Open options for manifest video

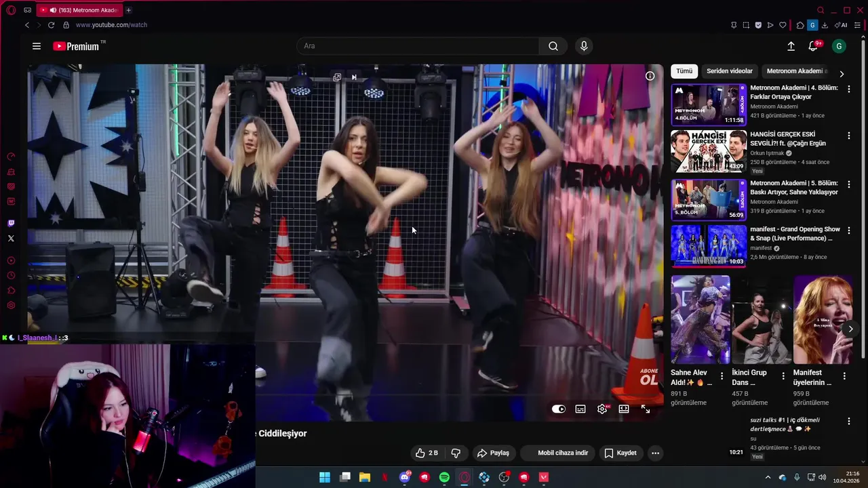(848, 230)
